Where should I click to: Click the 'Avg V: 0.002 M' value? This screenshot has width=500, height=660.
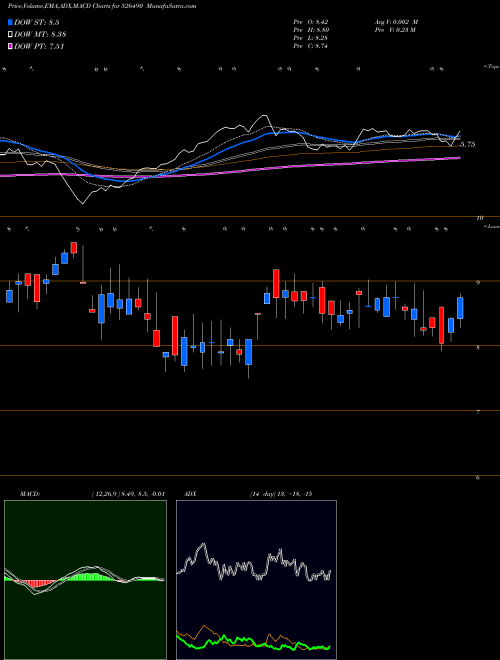pos(396,22)
